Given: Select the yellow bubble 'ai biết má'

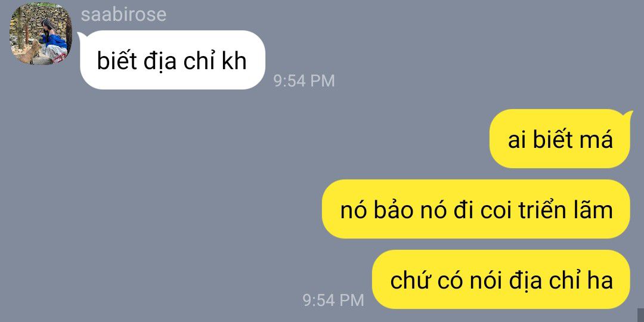Looking at the screenshot, I should [560, 139].
